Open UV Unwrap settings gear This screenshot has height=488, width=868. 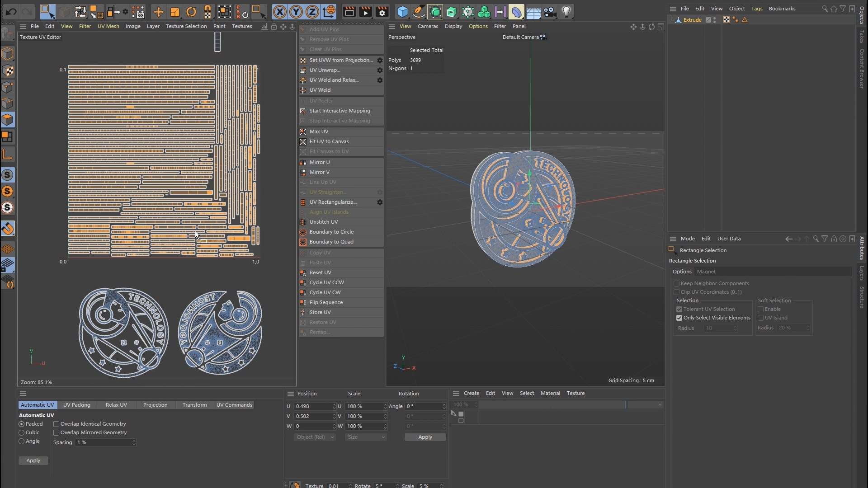pos(380,70)
